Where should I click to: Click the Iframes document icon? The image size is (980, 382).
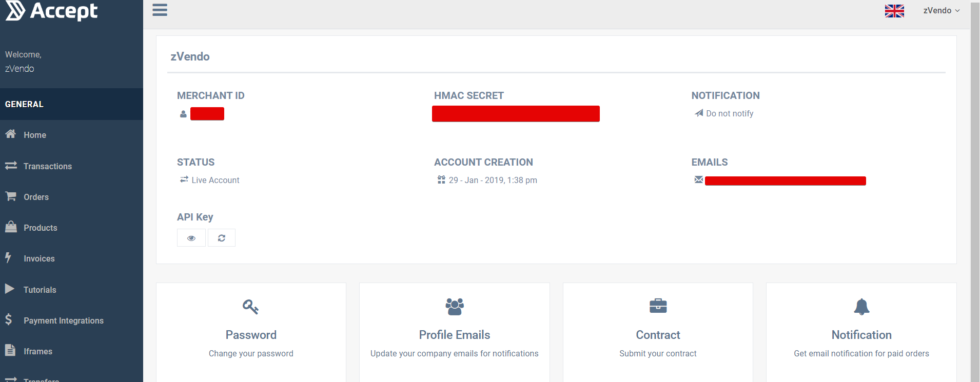click(x=10, y=350)
